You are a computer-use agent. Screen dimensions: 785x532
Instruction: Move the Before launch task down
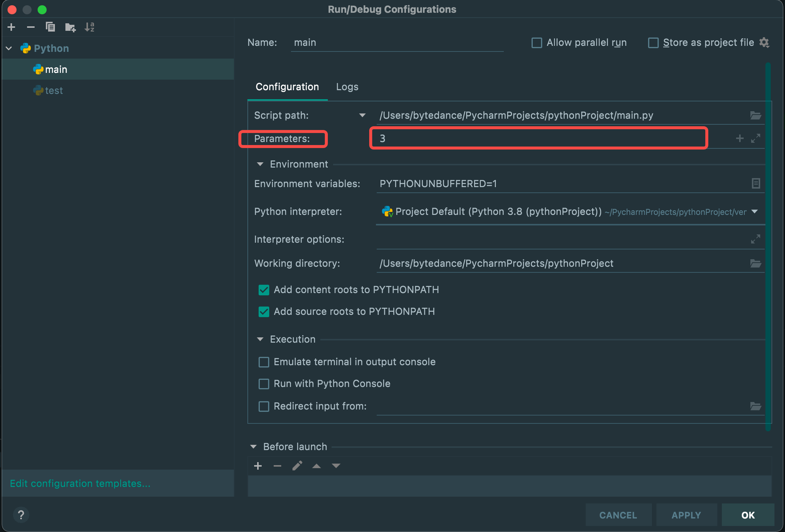pyautogui.click(x=336, y=466)
